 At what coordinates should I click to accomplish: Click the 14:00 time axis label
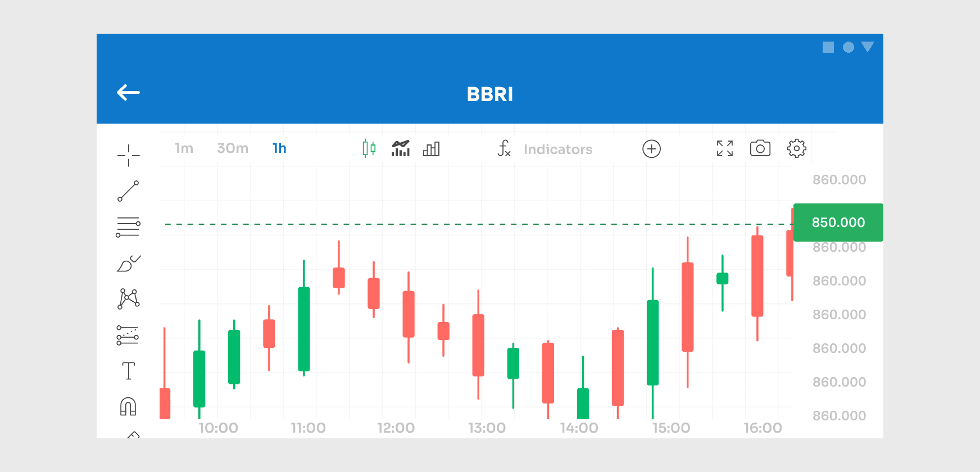click(579, 428)
